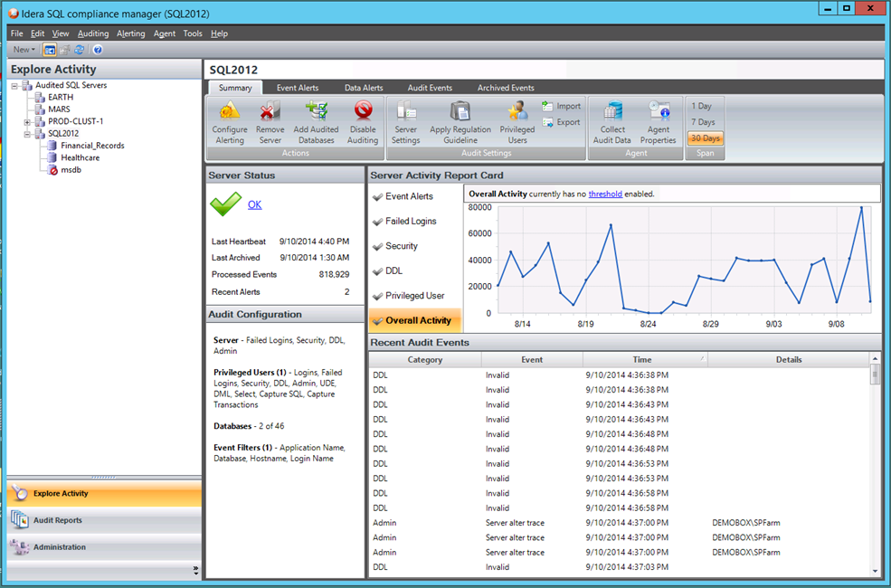Screen dimensions: 891x588
Task: Open the Auditing menu
Action: [93, 33]
